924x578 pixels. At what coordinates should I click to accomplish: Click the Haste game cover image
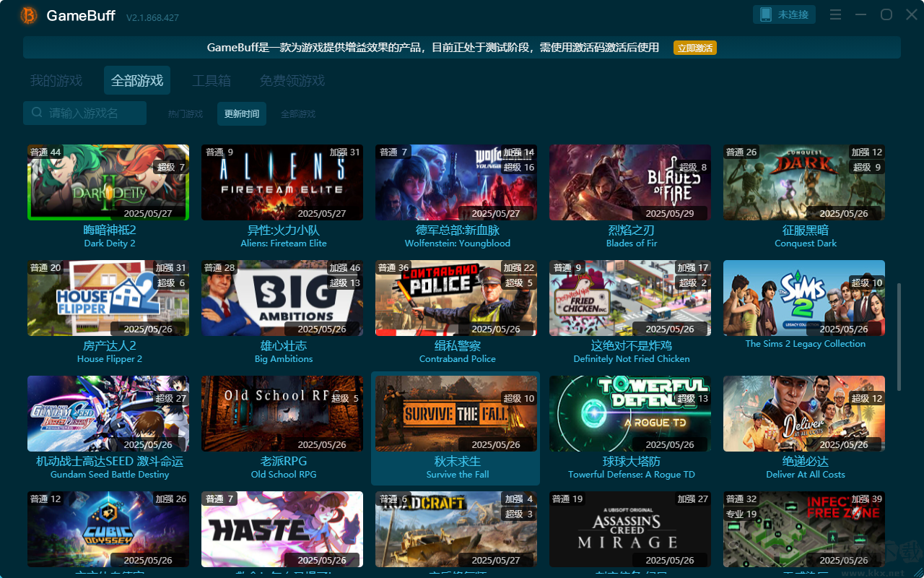[x=282, y=529]
